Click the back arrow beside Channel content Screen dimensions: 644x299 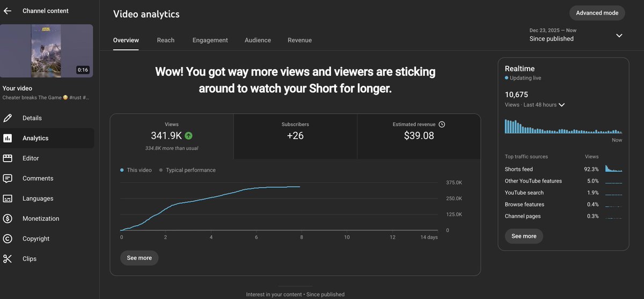(x=8, y=11)
